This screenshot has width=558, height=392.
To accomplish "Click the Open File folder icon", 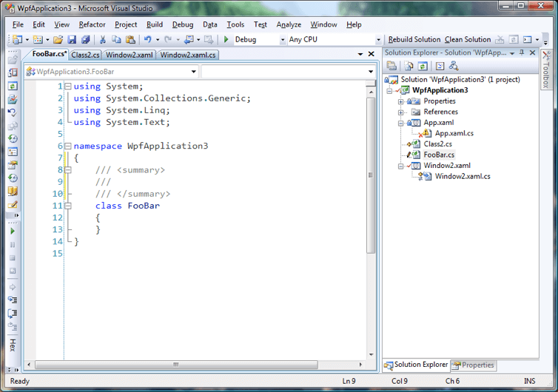I will click(58, 40).
